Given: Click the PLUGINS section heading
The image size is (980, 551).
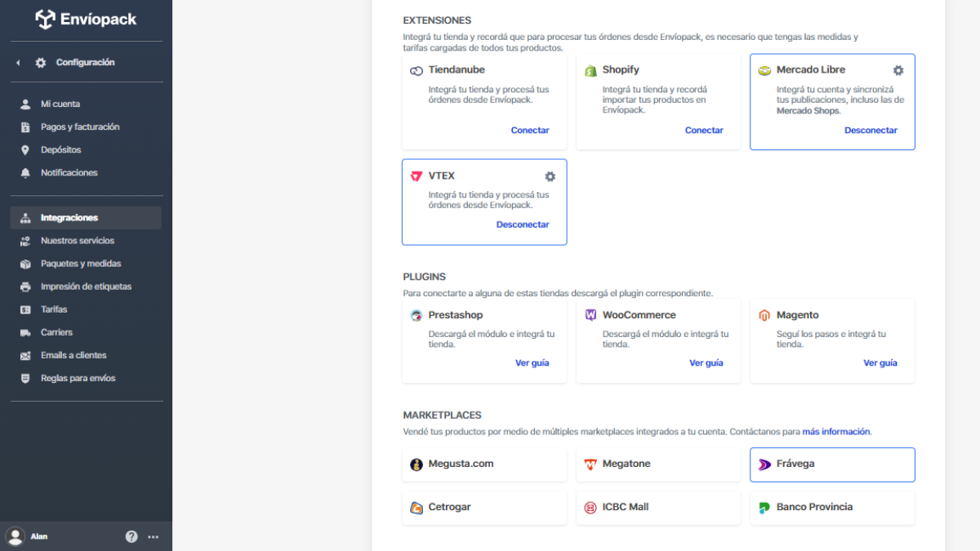Looking at the screenshot, I should tap(424, 277).
